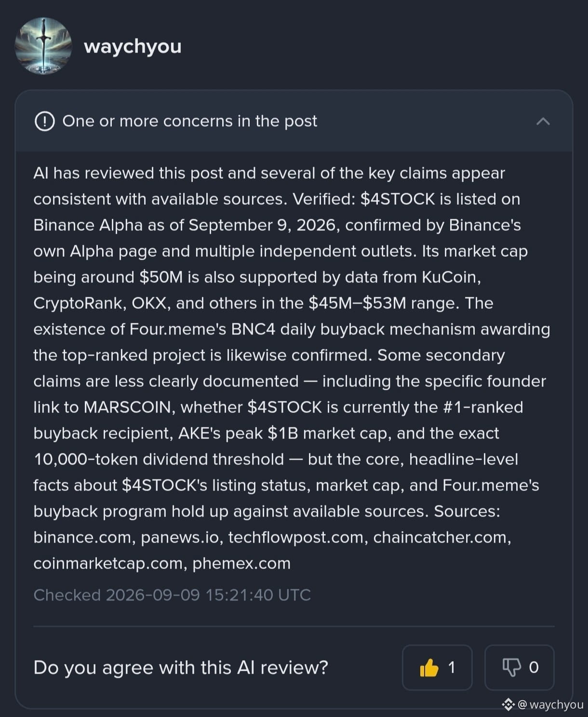Click the chaincatcher.com source
The width and height of the screenshot is (588, 717).
point(440,537)
